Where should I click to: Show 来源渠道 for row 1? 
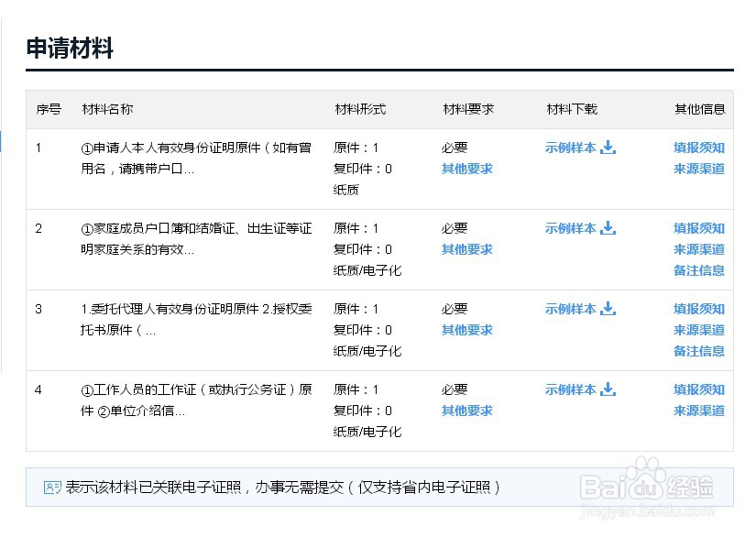699,169
